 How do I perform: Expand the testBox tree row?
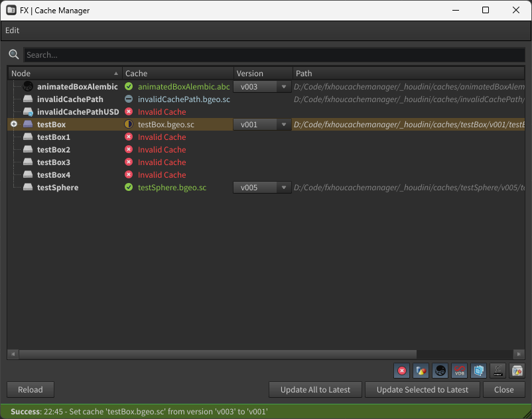[x=14, y=125]
